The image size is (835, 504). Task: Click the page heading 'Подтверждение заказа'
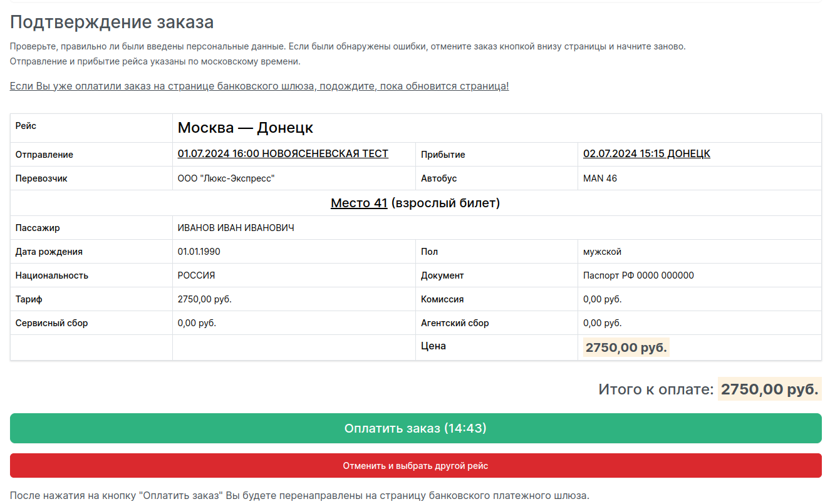[x=111, y=22]
